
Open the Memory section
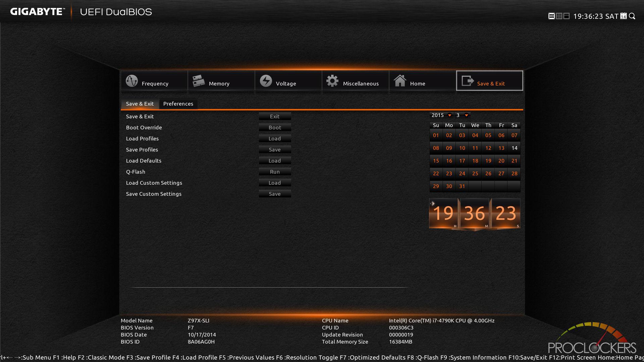(221, 81)
